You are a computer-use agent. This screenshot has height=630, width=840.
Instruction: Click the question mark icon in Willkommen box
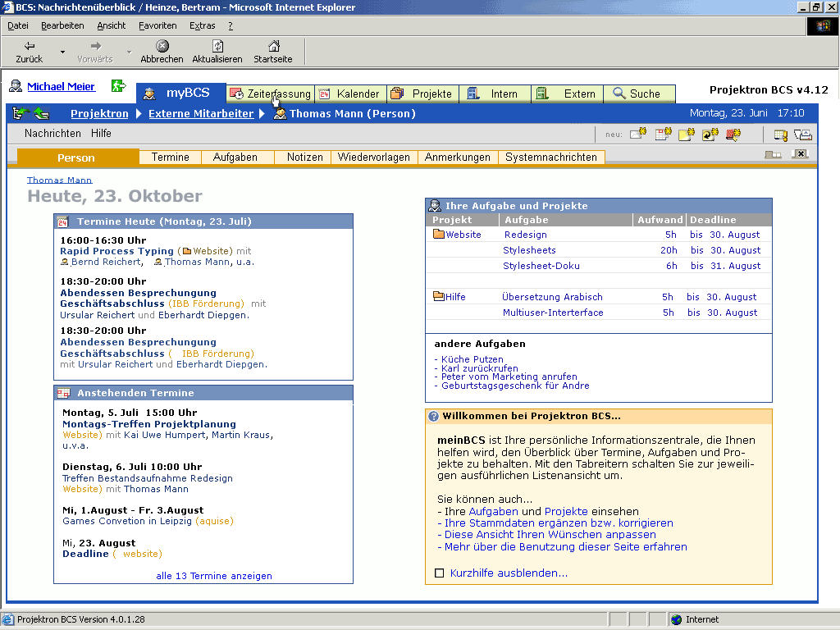[433, 416]
